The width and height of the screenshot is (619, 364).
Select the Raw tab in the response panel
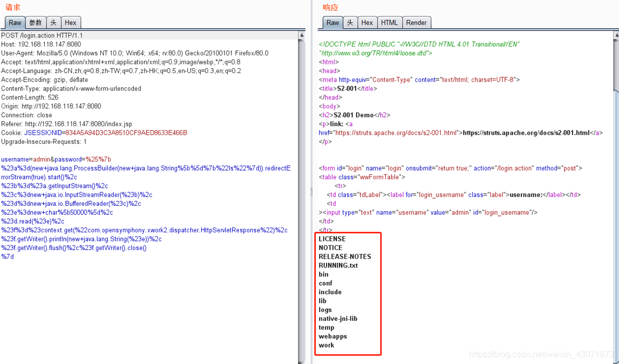333,22
